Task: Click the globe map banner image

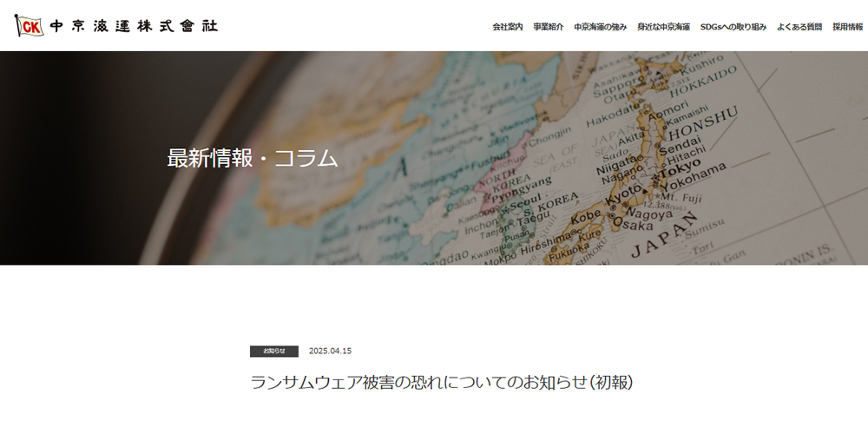Action: pos(434,158)
